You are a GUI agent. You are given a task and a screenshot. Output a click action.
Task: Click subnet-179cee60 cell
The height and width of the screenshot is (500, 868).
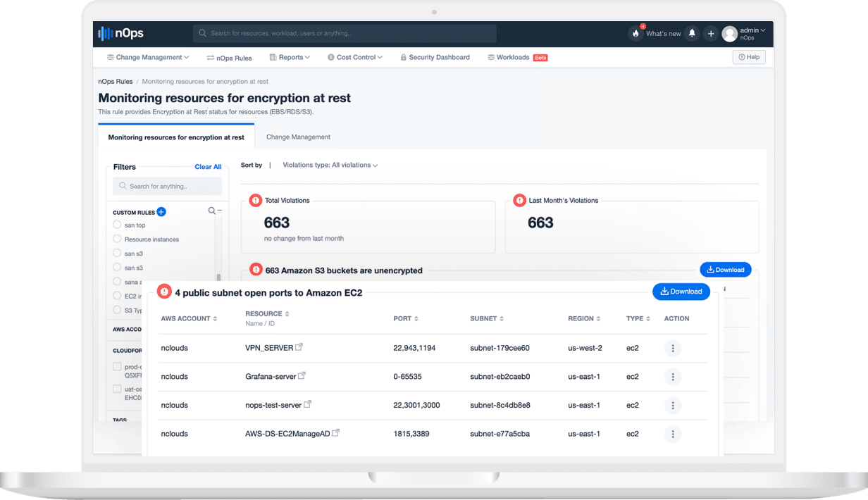tap(500, 348)
